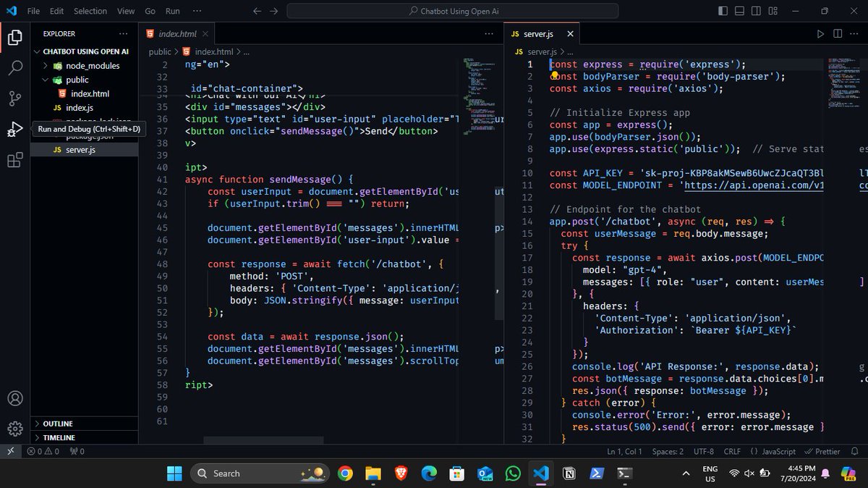The width and height of the screenshot is (868, 488).
Task: Go back with the navigation arrow
Action: (x=258, y=11)
